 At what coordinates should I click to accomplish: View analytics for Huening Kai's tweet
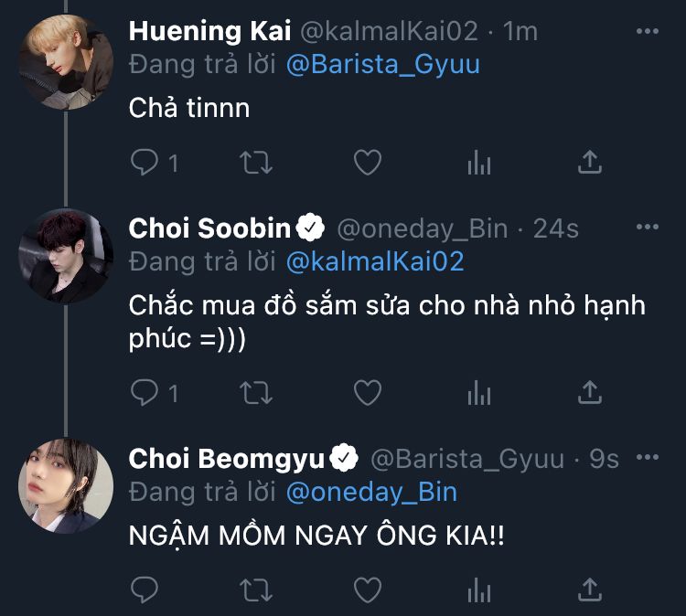[479, 164]
